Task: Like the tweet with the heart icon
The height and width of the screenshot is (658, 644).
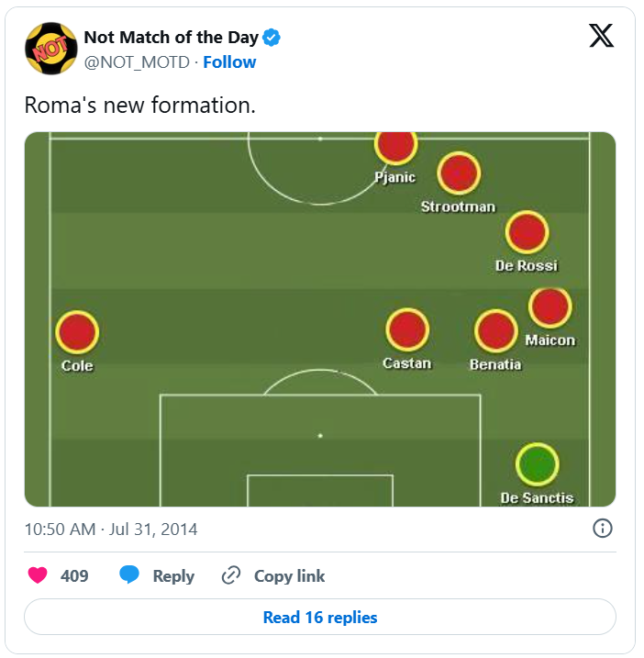Action: point(38,575)
